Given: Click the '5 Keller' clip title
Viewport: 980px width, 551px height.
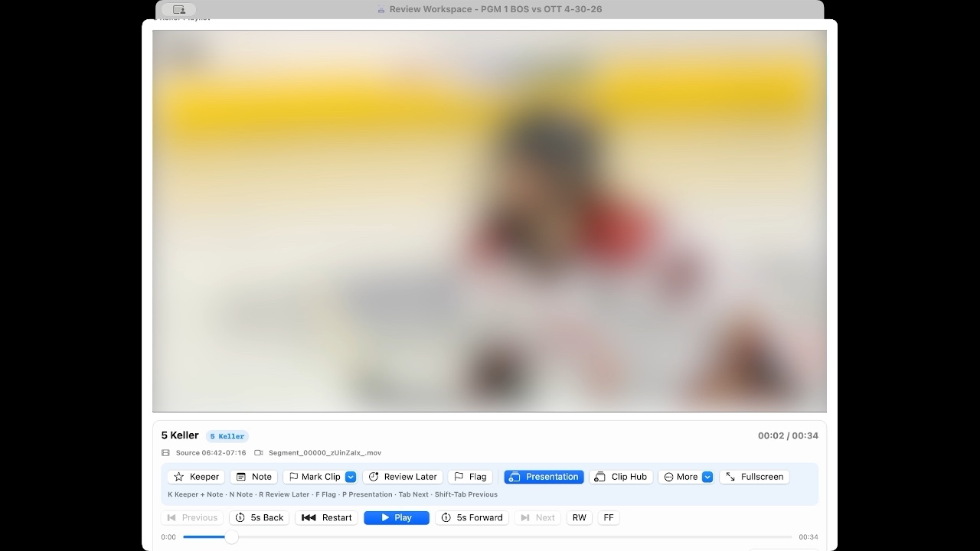Looking at the screenshot, I should coord(180,435).
